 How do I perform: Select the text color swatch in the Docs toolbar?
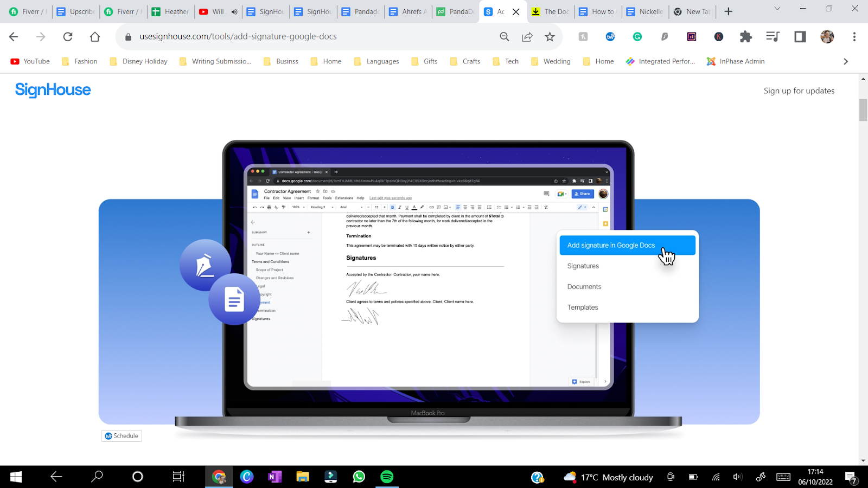[x=414, y=207]
